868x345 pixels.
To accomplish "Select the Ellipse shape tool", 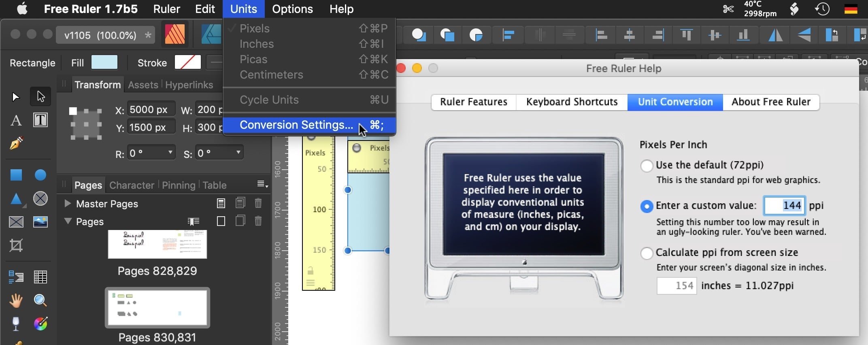I will pyautogui.click(x=40, y=175).
